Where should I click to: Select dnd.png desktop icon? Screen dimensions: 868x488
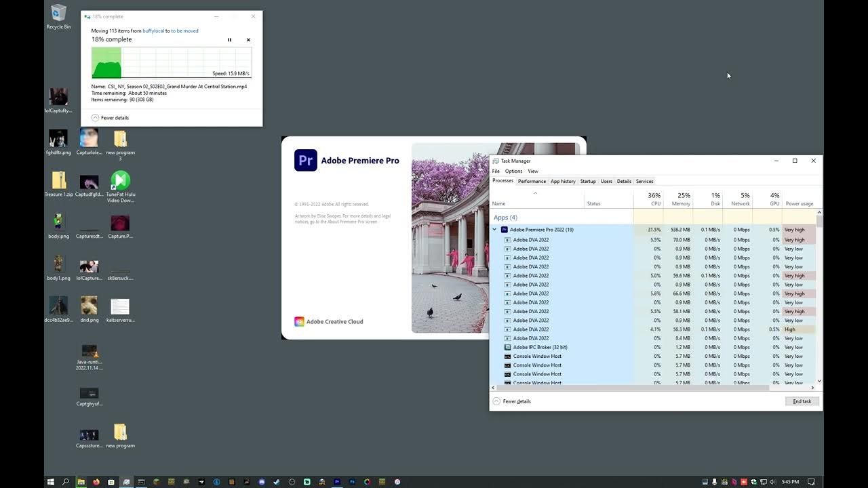89,310
